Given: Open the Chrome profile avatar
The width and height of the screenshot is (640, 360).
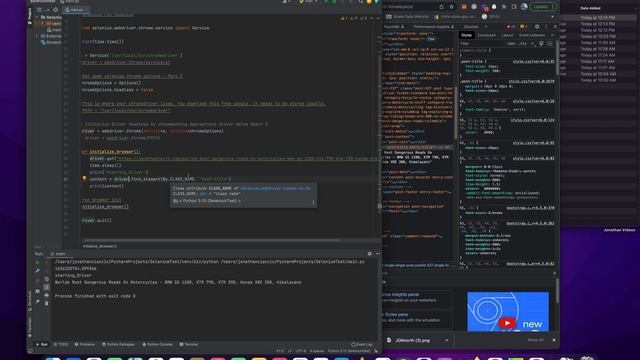Looking at the screenshot, I should pyautogui.click(x=524, y=7).
